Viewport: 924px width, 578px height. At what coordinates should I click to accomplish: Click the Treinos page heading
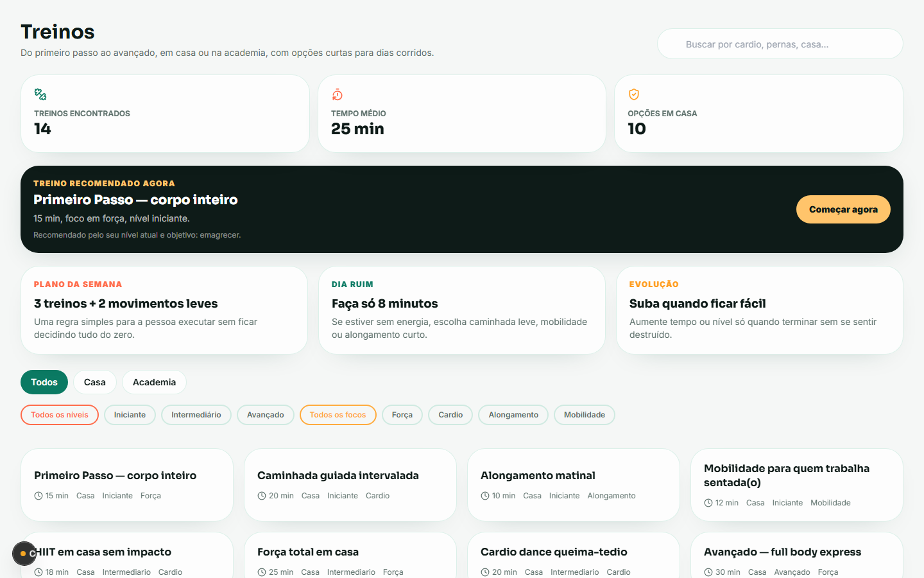[x=58, y=31]
